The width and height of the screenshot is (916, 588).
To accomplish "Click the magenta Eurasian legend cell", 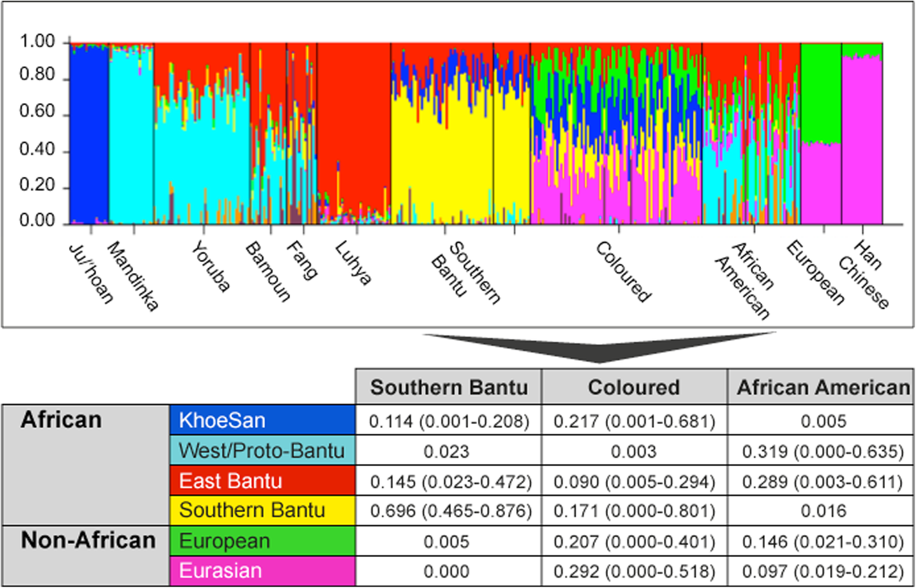I will coord(262,571).
